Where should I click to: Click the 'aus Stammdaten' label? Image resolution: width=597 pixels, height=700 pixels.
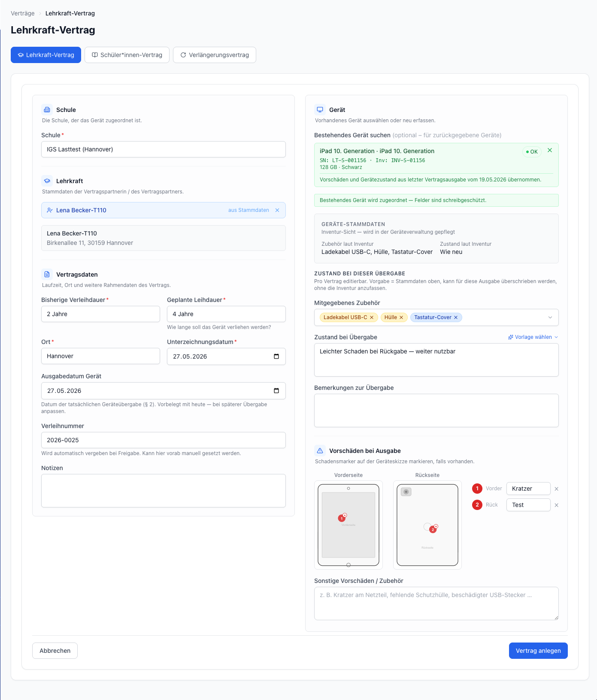tap(248, 210)
